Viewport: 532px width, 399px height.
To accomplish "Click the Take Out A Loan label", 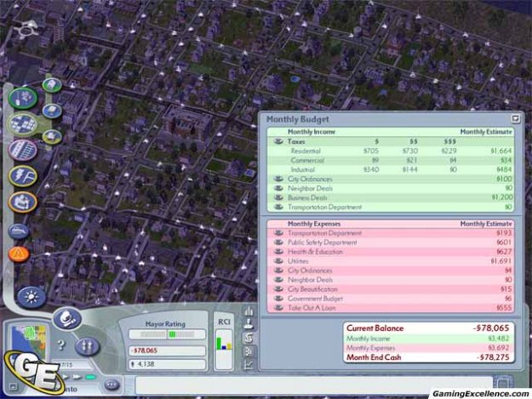I will point(312,308).
